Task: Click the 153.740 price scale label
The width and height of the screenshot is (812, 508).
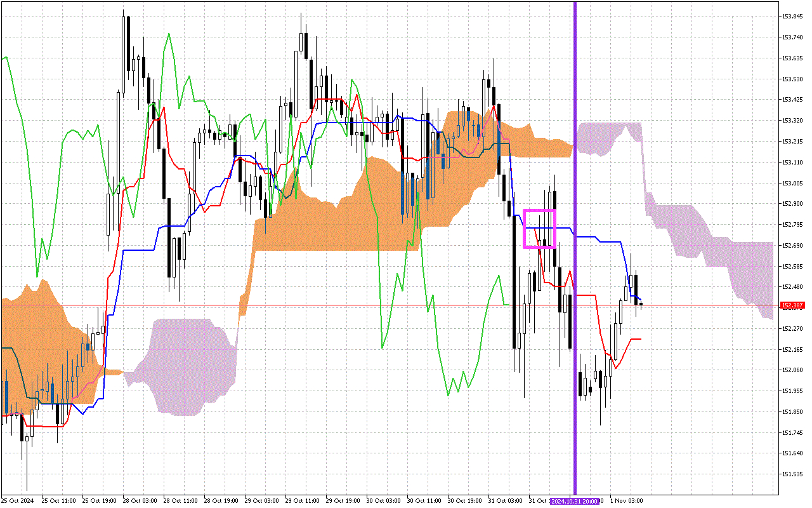Action: [x=793, y=37]
